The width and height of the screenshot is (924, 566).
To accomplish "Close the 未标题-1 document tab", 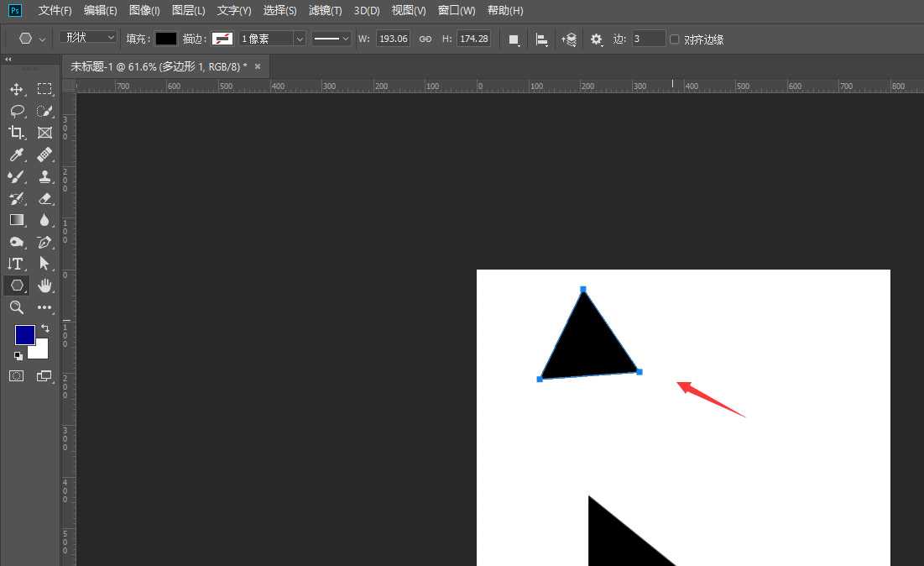I will [x=258, y=66].
